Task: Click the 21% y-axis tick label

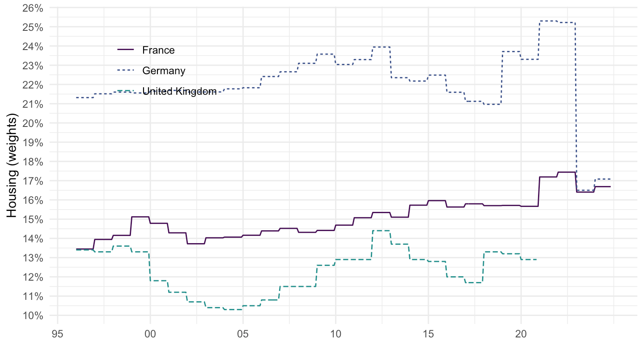Action: pos(33,104)
